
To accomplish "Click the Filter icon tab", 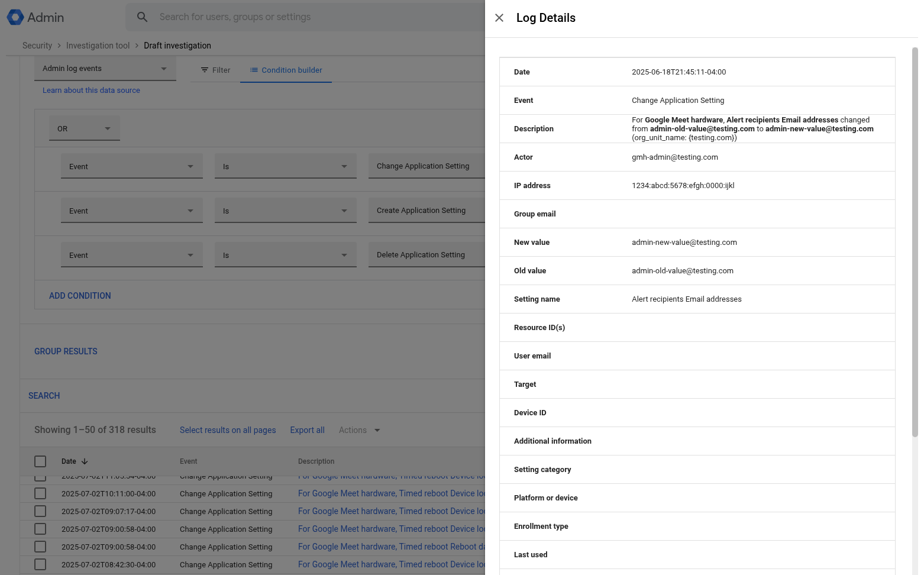I will pyautogui.click(x=215, y=70).
